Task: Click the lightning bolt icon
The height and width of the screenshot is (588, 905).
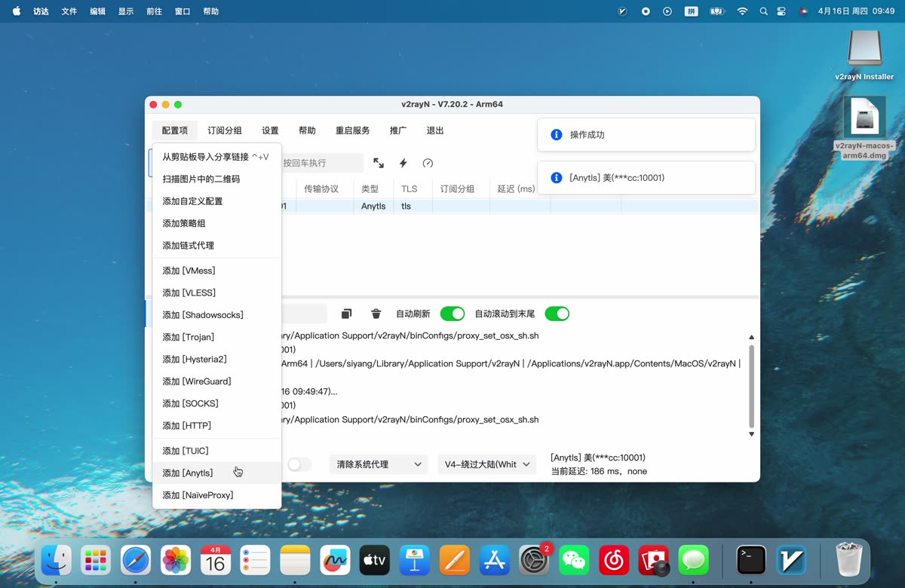Action: (x=403, y=163)
